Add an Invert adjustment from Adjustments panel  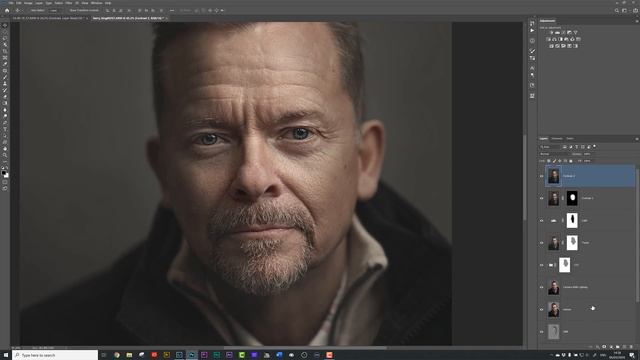[x=551, y=46]
